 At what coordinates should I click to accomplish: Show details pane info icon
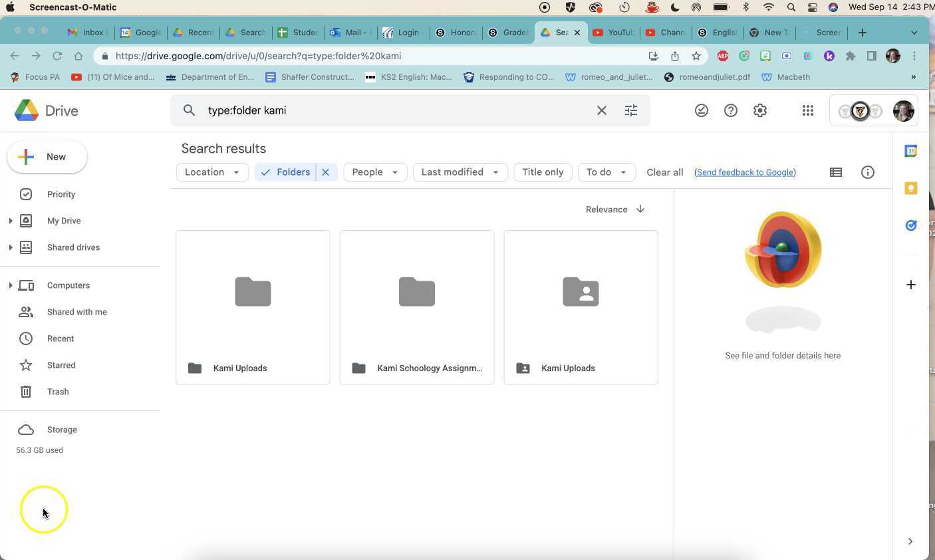pos(867,172)
